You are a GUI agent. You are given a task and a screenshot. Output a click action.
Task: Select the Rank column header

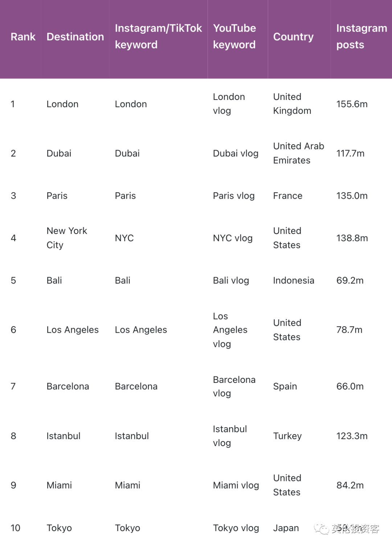(x=23, y=37)
